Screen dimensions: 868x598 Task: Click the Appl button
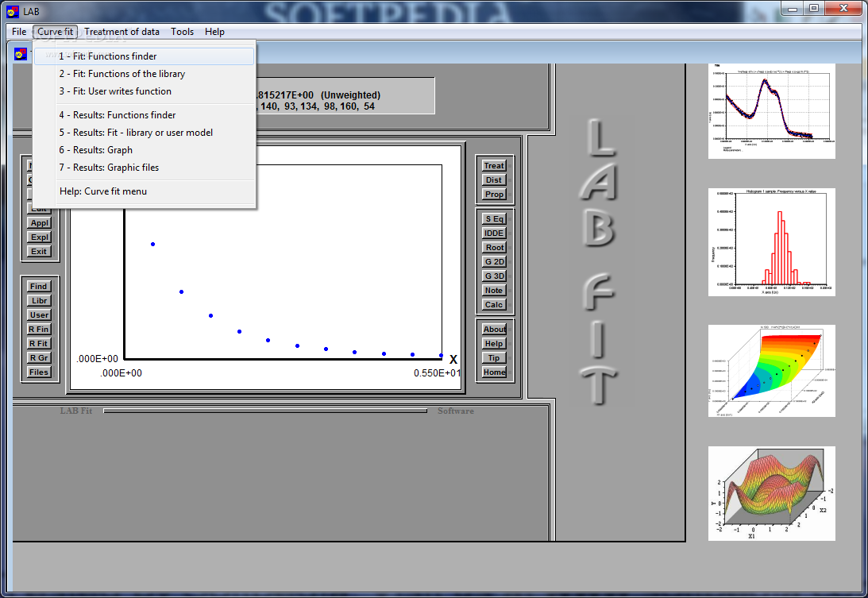39,222
